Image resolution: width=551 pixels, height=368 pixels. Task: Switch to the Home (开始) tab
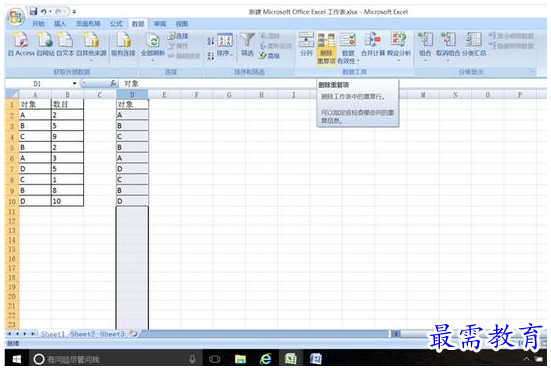tap(38, 24)
